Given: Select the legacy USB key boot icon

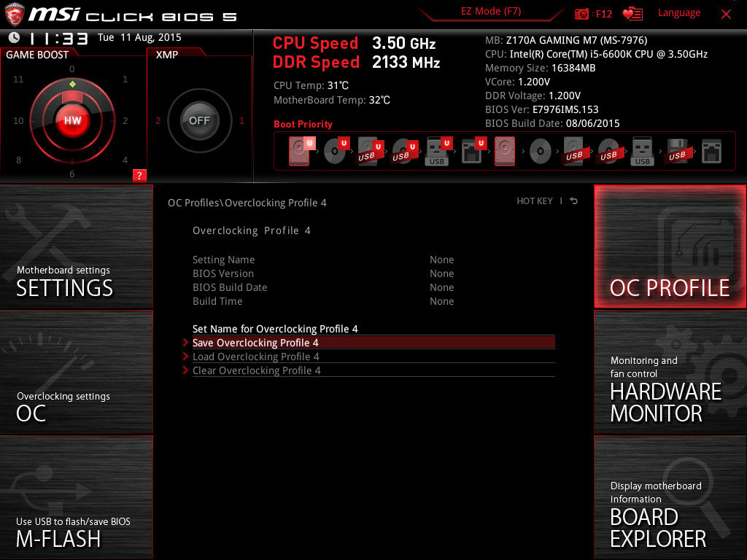Looking at the screenshot, I should point(642,151).
